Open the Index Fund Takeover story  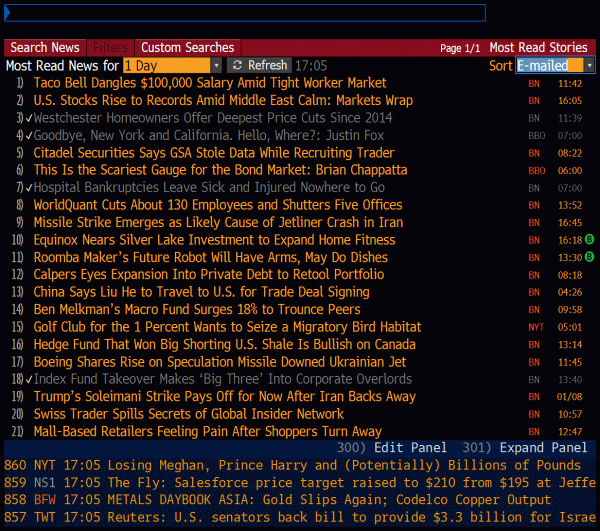pos(223,379)
